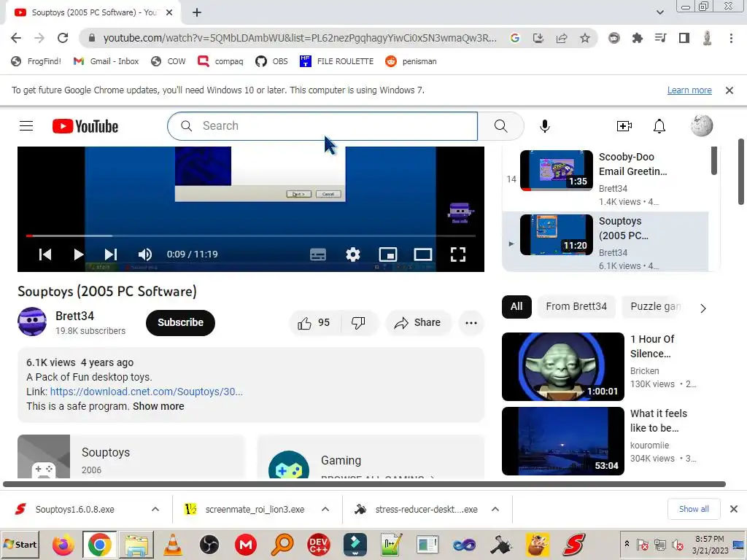Subscribe to Brett34

tap(181, 323)
